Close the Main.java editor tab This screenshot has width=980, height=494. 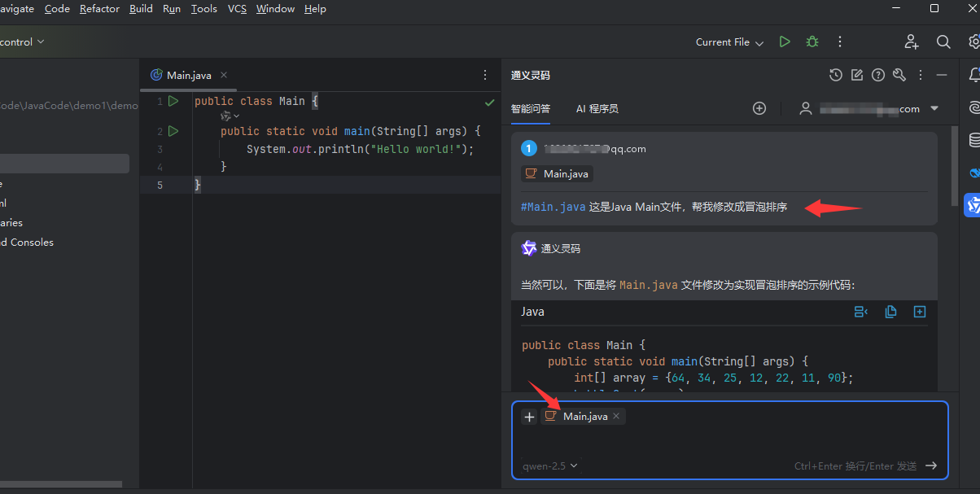coord(224,75)
